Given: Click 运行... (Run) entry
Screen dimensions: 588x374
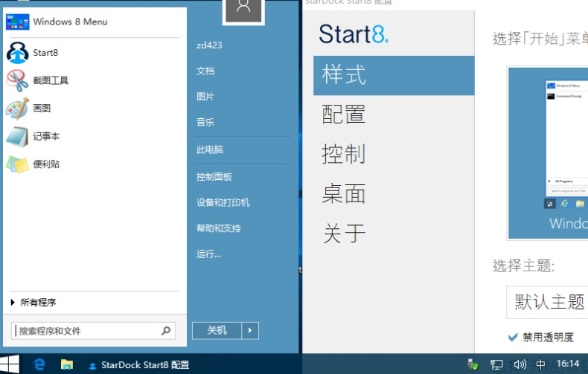Looking at the screenshot, I should [208, 254].
